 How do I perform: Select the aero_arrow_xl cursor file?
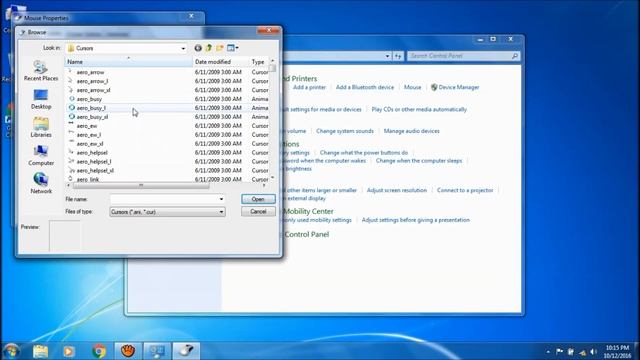[x=93, y=90]
